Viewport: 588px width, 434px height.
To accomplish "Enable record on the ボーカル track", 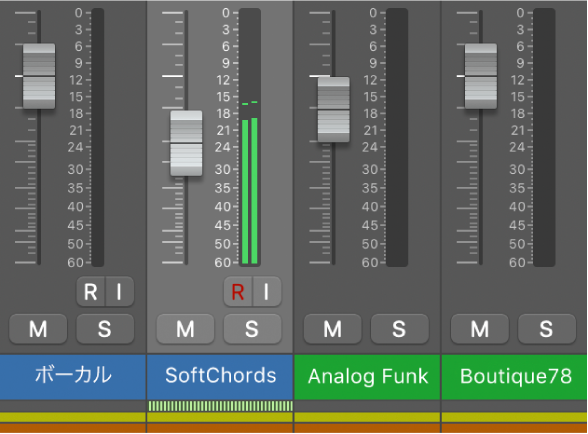I will 91,291.
